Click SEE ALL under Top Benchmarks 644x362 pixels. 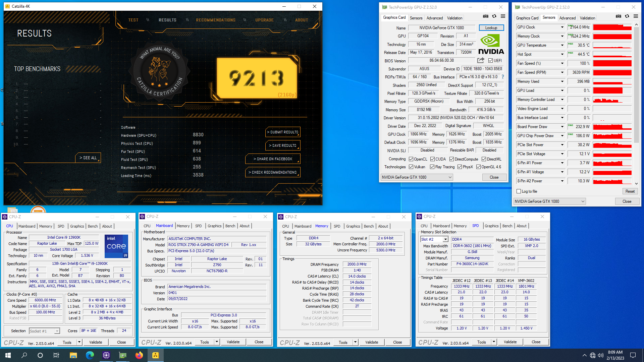pos(88,158)
